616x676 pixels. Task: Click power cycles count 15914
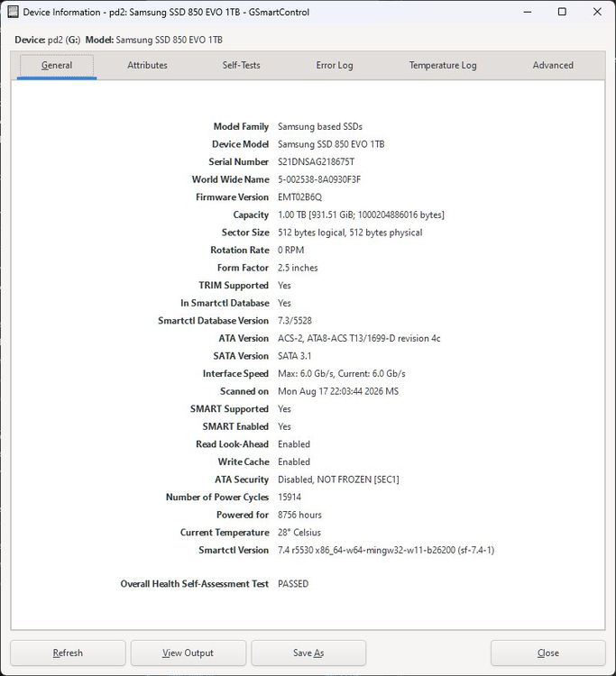coord(290,498)
